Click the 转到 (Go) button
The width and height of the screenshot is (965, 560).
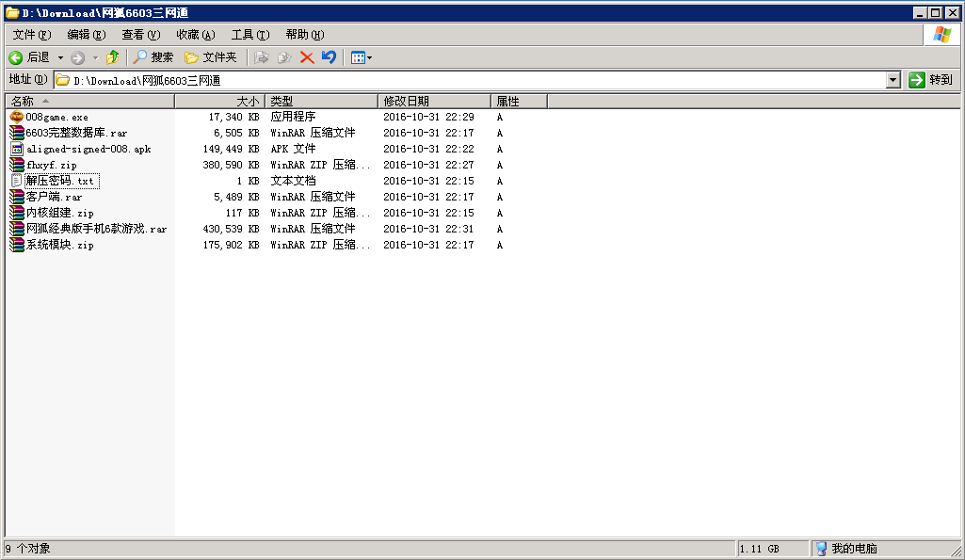coord(931,80)
